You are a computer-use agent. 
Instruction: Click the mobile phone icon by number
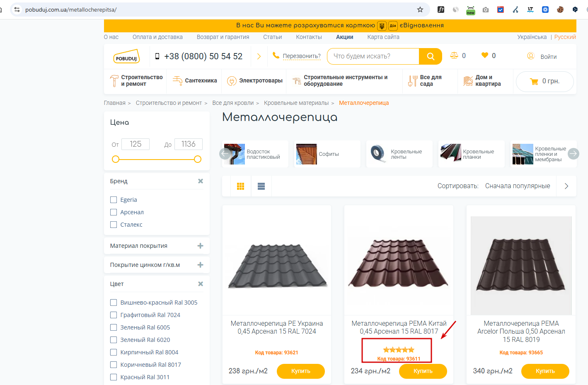click(157, 56)
